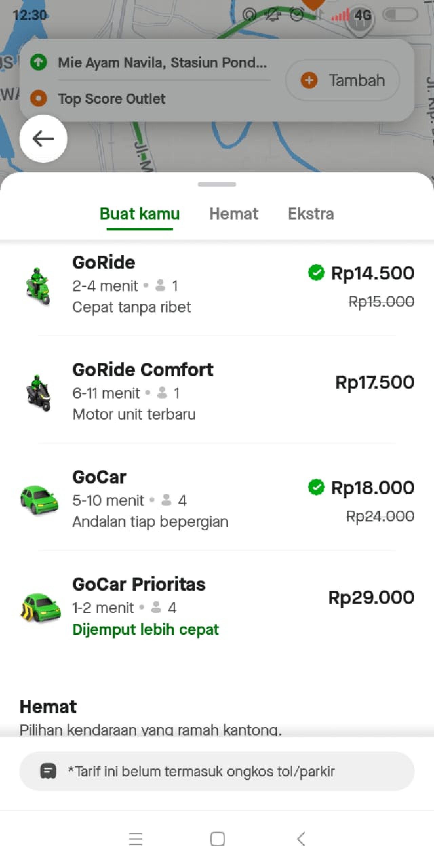Edit pickup location Mie Ayam Navila
The height and width of the screenshot is (868, 434).
(x=162, y=63)
